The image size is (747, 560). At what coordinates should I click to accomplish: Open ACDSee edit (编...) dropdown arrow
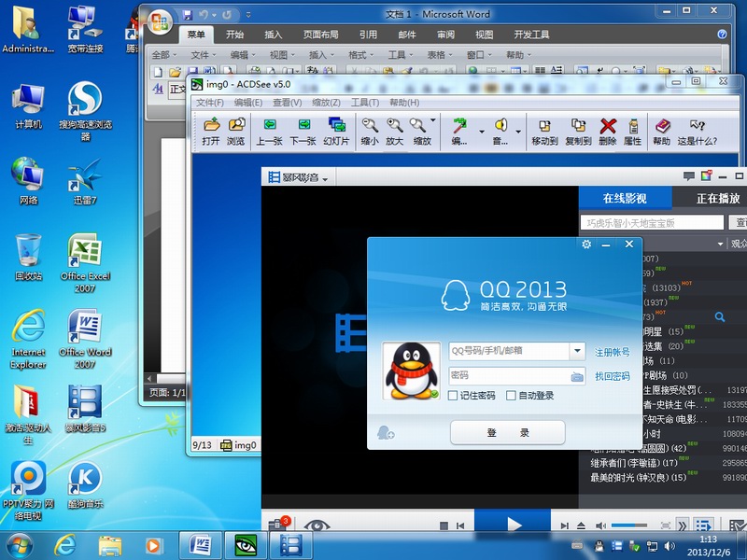tap(482, 132)
